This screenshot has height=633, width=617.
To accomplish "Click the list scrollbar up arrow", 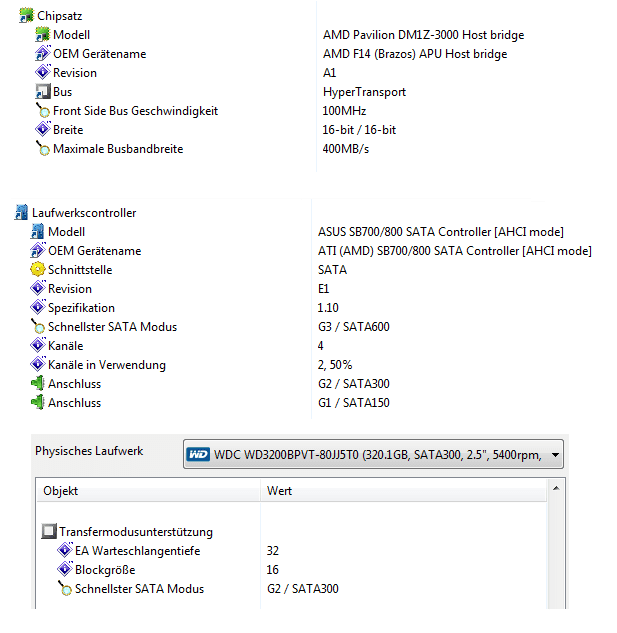I will pos(556,488).
